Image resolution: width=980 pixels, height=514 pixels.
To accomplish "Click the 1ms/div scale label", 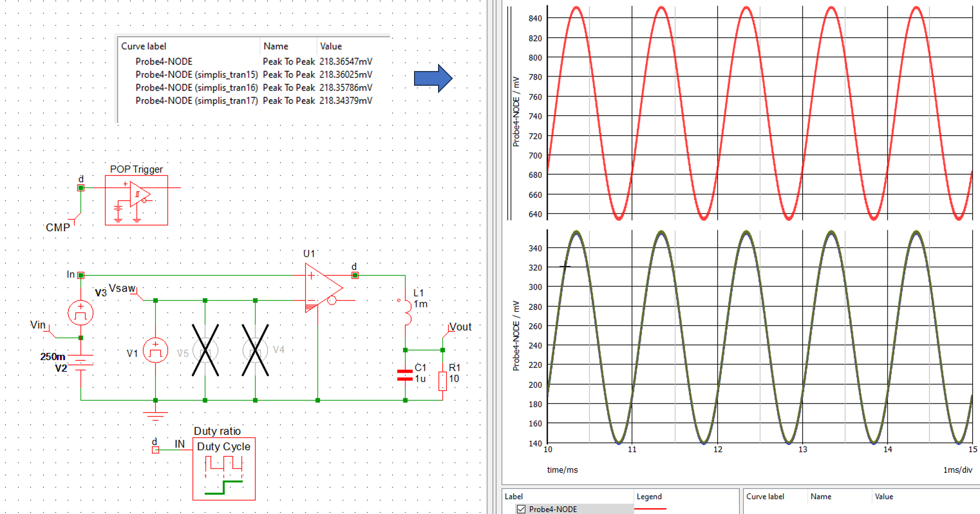I will (957, 470).
